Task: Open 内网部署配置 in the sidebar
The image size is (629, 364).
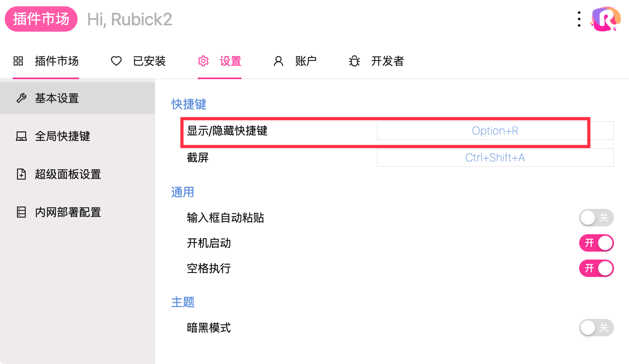Action: click(x=68, y=212)
